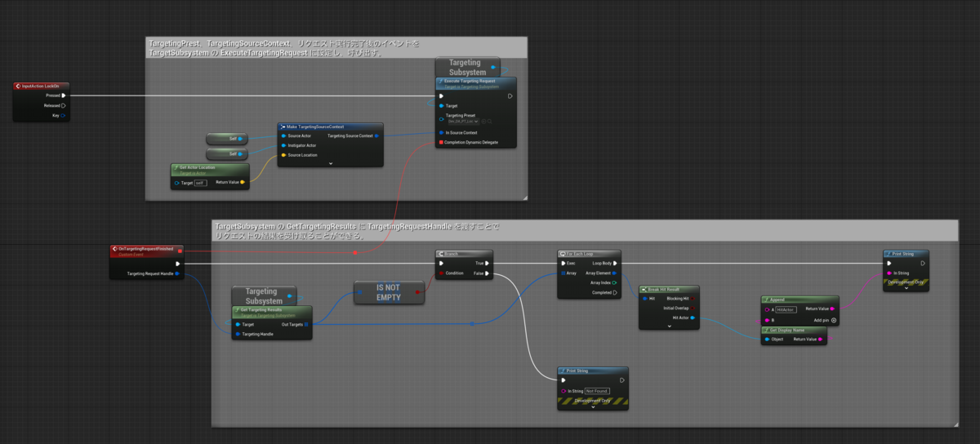Viewport: 980px width, 444px height.
Task: Click the In Source Context input pin
Action: 442,132
